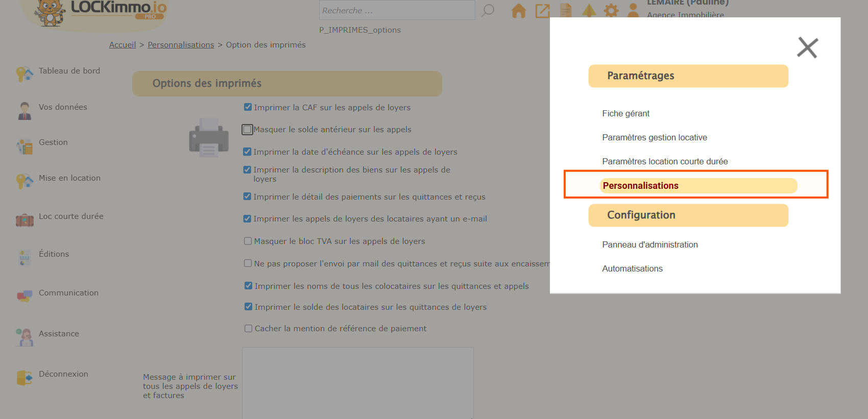
Task: Open the Loc courte durée suitcase icon
Action: pyautogui.click(x=25, y=220)
